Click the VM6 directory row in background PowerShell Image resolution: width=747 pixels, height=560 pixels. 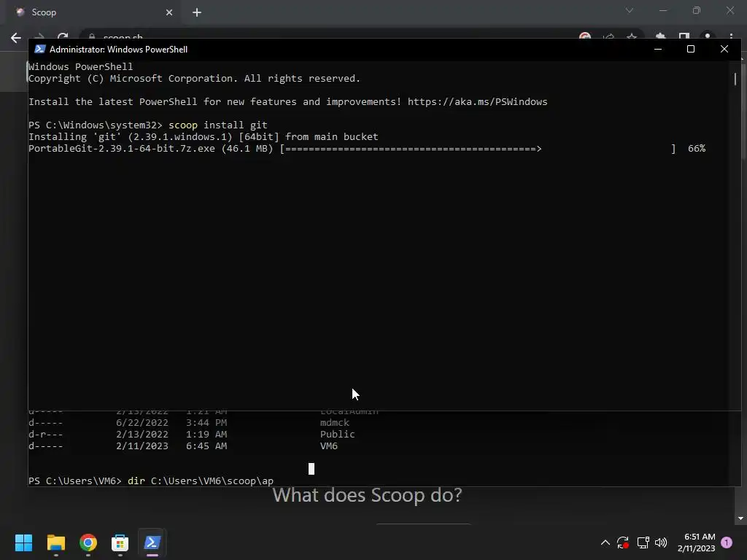coord(183,446)
